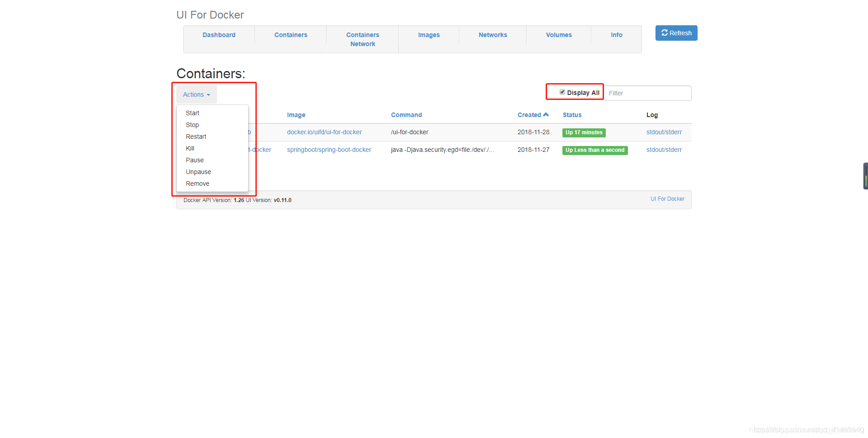Switch to the Containers tab
Viewport: 868px width, 438px height.
tap(291, 35)
